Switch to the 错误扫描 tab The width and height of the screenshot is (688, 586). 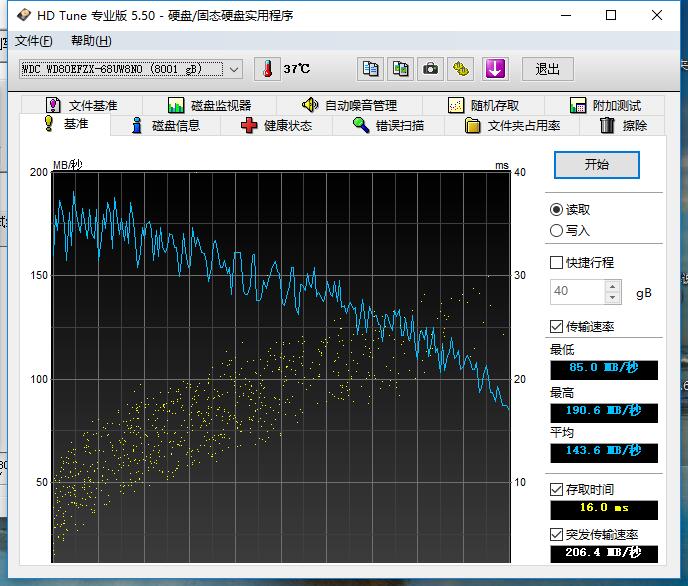(x=388, y=125)
